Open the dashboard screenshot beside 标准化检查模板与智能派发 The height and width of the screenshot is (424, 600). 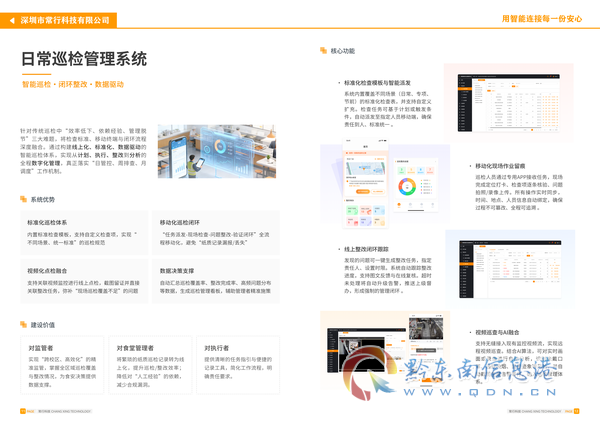click(x=509, y=103)
